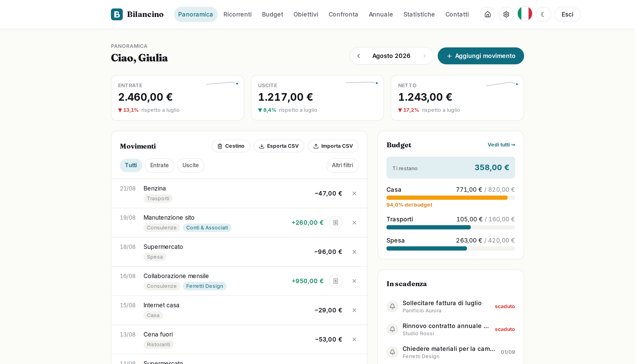Click the bell icon for Sollecitare fattura di luglio
This screenshot has height=364, width=635.
pyautogui.click(x=392, y=306)
